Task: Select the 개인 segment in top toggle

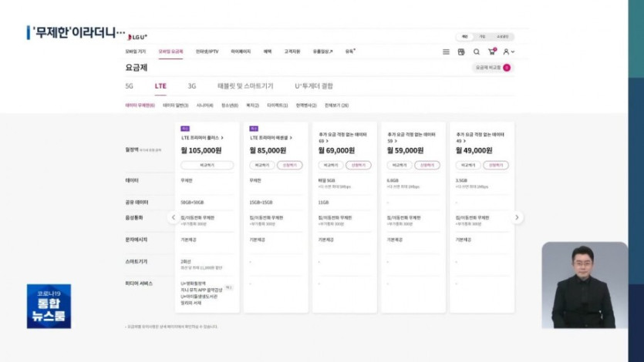Action: (x=465, y=36)
